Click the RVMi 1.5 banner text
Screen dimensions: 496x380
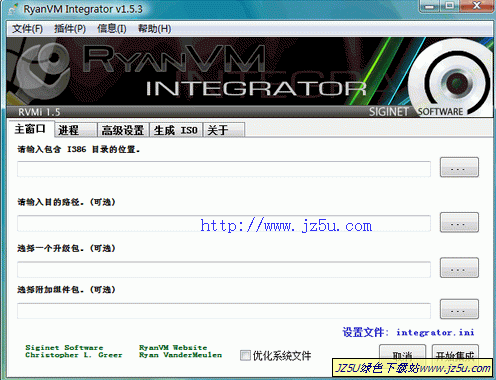[39, 112]
